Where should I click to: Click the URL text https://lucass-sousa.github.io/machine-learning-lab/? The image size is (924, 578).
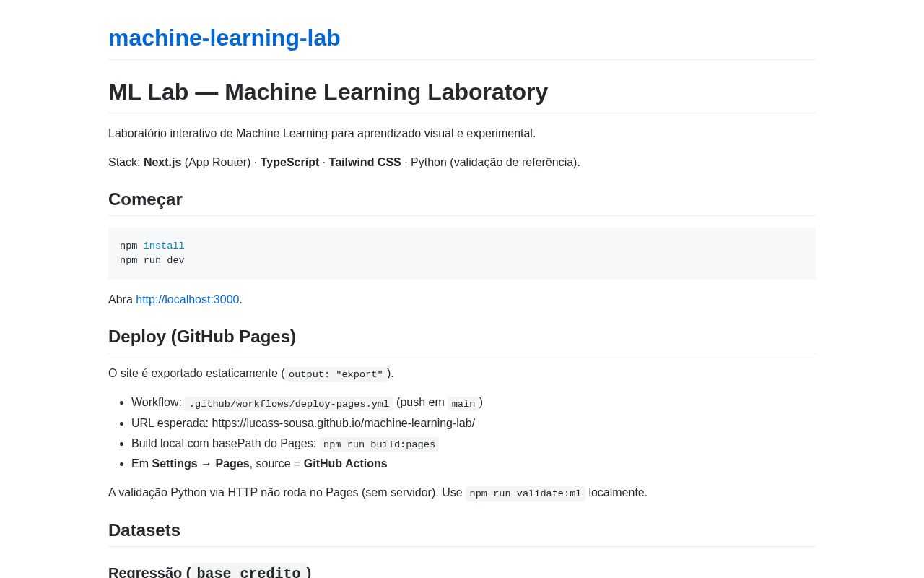(x=343, y=423)
